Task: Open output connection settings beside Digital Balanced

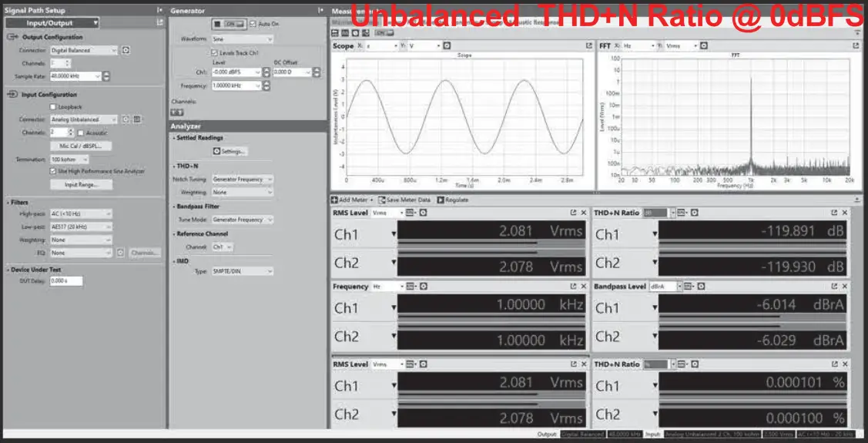Action: (126, 50)
